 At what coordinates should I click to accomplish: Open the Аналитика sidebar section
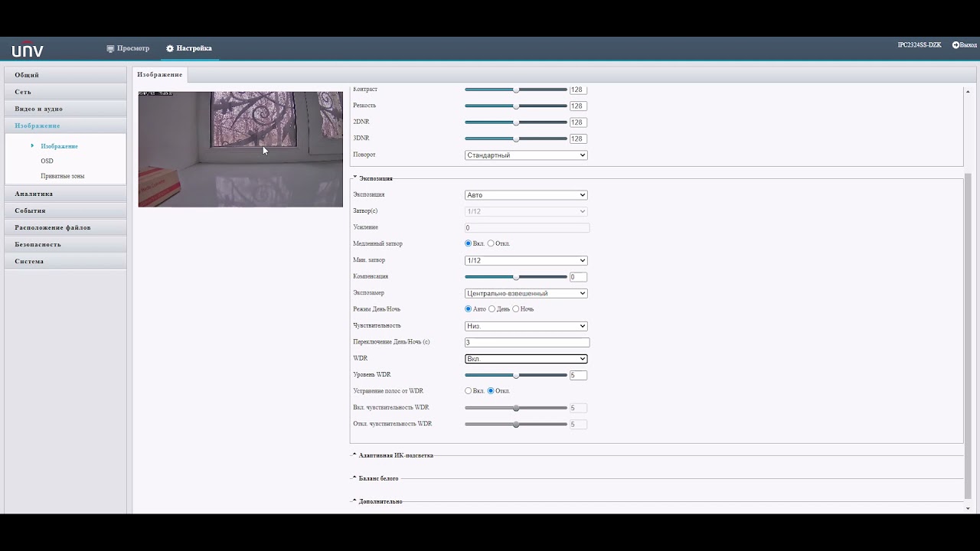click(x=65, y=194)
